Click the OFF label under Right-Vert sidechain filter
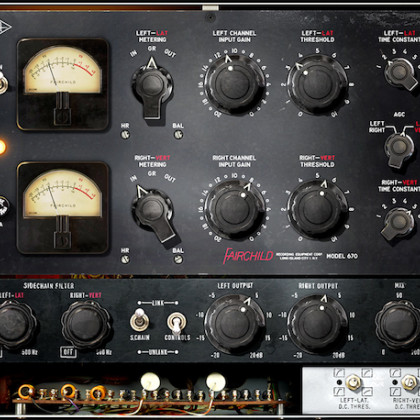Image resolution: width=420 pixels, height=420 pixels. coord(68,352)
